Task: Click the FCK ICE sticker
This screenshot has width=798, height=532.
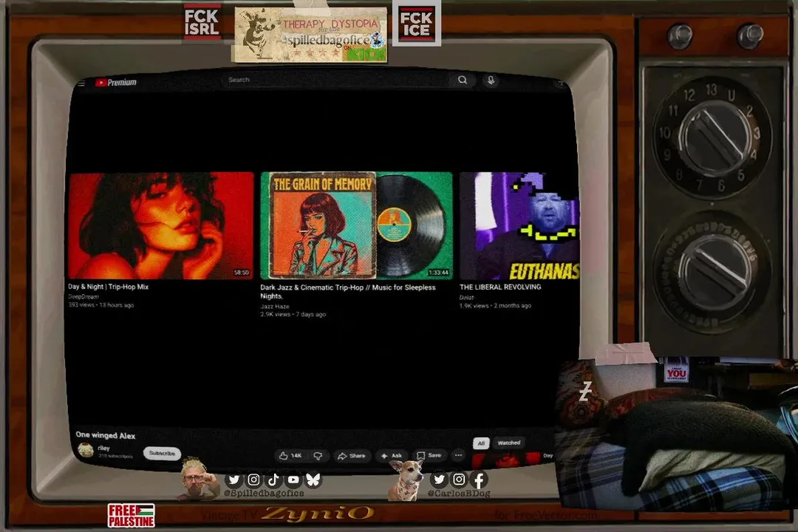Action: coord(416,24)
